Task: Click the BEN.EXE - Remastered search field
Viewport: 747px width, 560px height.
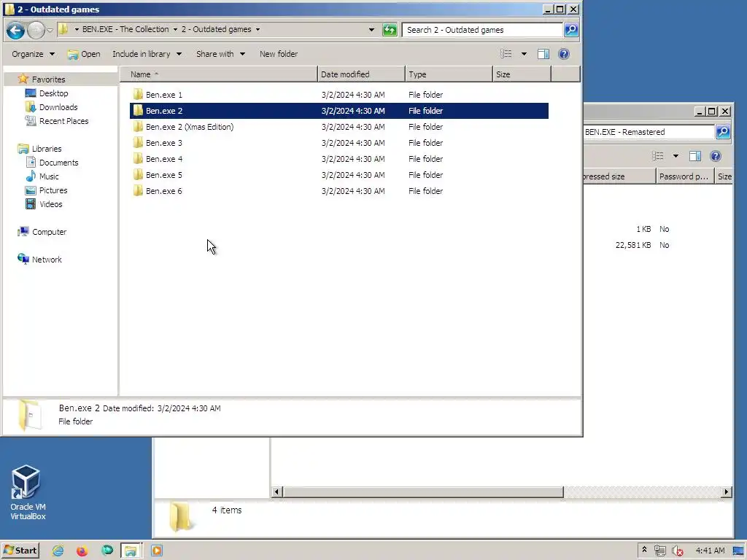Action: coord(649,132)
